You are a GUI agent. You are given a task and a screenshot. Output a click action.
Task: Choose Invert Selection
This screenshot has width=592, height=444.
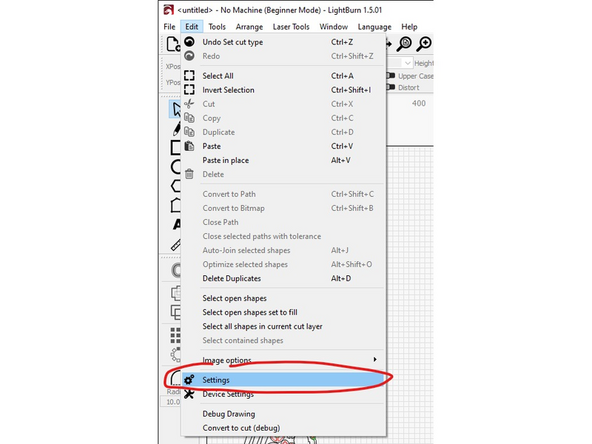[283, 90]
